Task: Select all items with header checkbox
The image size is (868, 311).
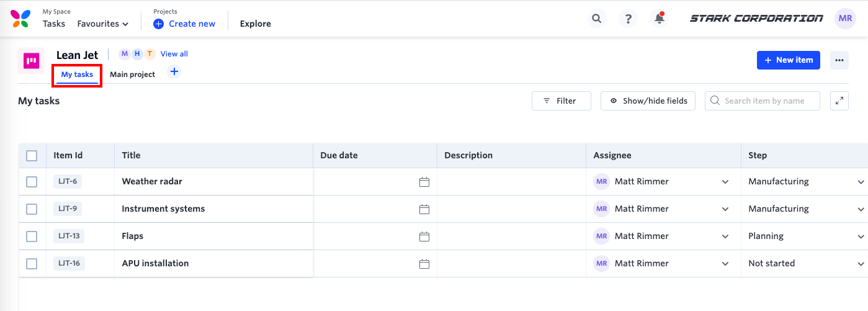Action: point(32,156)
